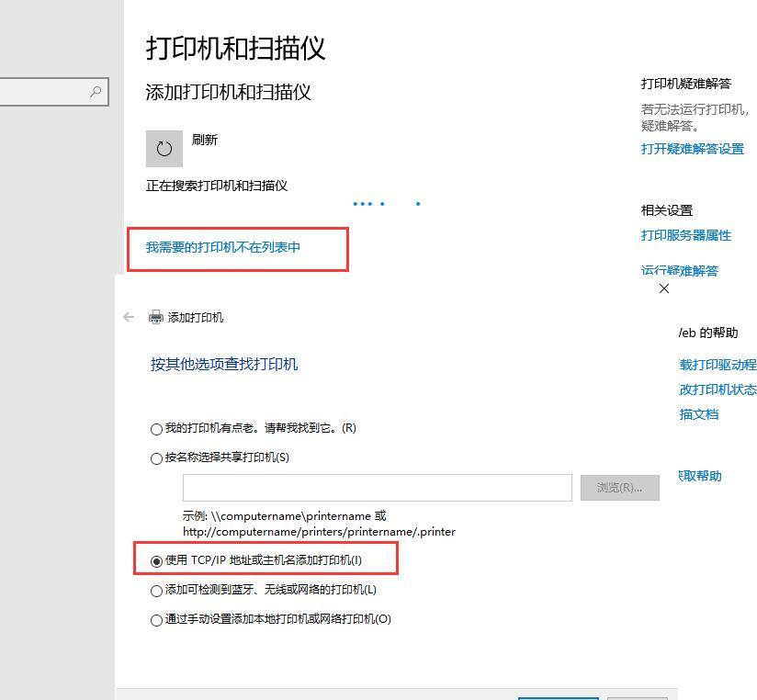Select the 按名称选择共享打印机 option
The width and height of the screenshot is (757, 700).
pos(155,456)
